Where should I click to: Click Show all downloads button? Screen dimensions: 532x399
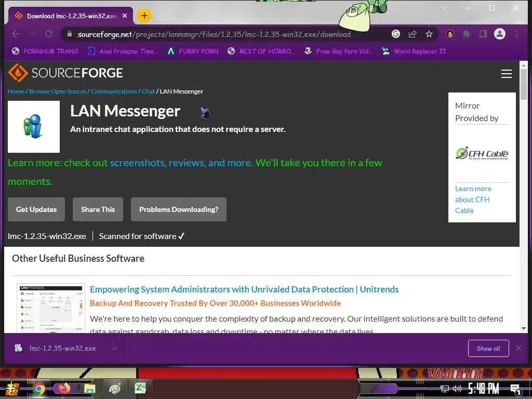(x=488, y=349)
